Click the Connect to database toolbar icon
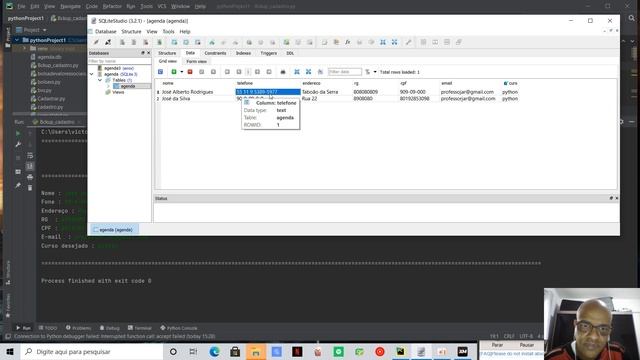This screenshot has height=360, width=640. click(96, 42)
